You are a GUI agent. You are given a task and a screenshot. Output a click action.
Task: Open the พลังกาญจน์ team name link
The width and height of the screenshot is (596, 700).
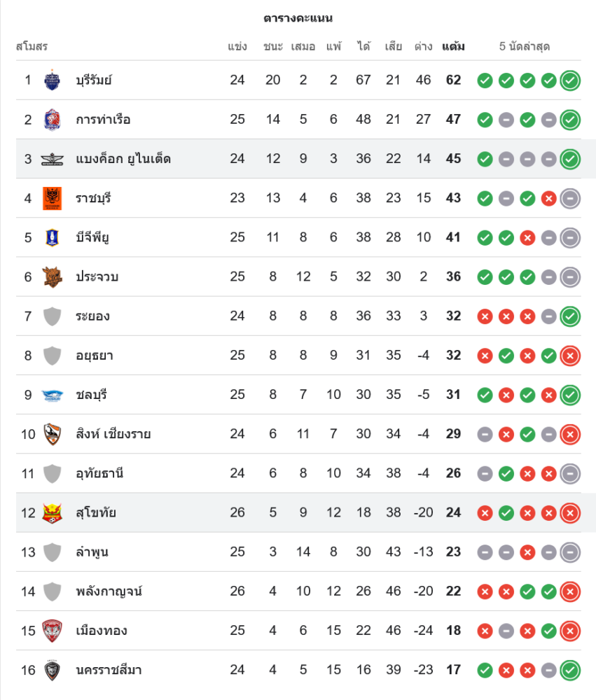click(109, 591)
